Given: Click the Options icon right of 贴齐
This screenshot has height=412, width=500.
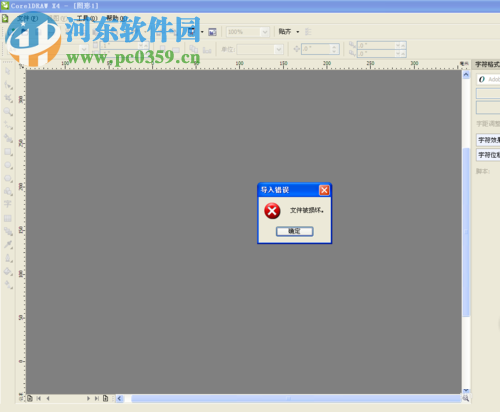Looking at the screenshot, I should pos(308,32).
